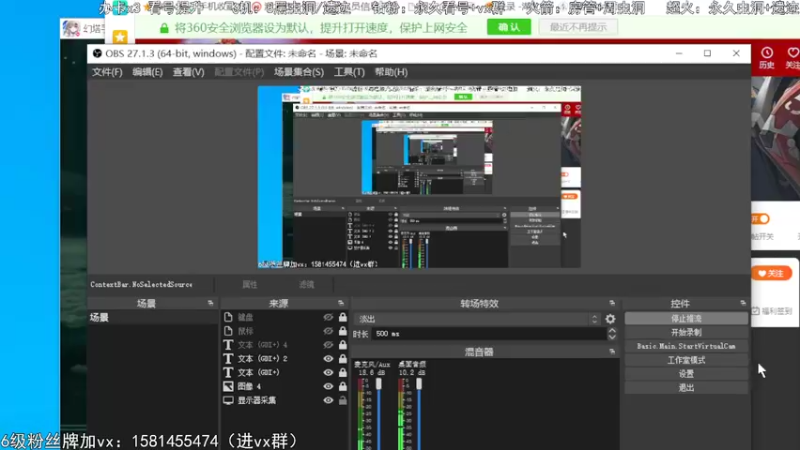Undock the 控件 panel with float icon
Viewport: 800px width, 450px height.
point(742,303)
